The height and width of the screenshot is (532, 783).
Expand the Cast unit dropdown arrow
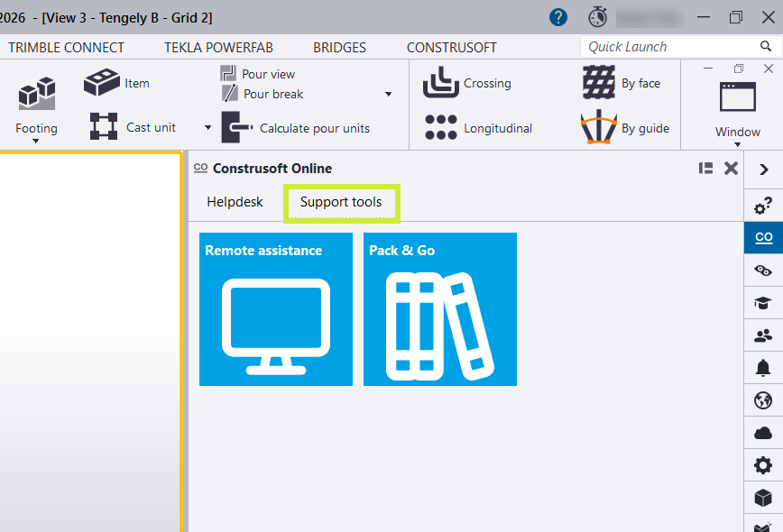[207, 128]
